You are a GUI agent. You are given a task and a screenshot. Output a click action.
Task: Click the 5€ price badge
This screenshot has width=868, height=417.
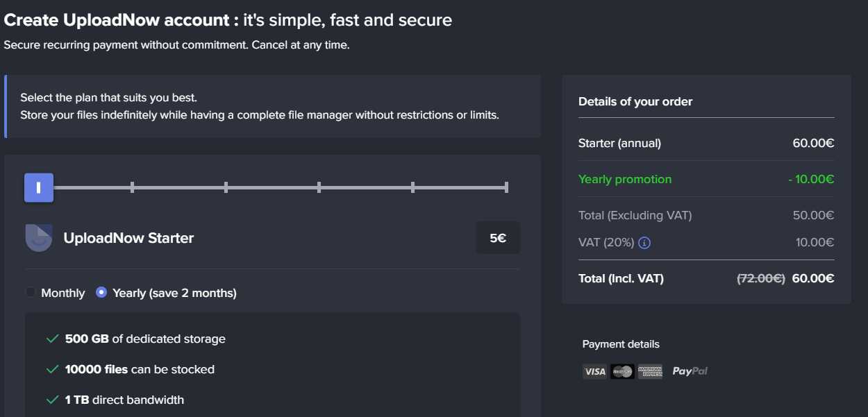[x=498, y=238]
